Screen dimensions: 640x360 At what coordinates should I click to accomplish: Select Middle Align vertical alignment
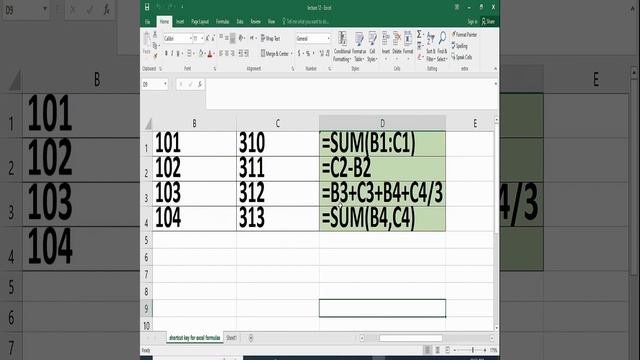(x=227, y=38)
